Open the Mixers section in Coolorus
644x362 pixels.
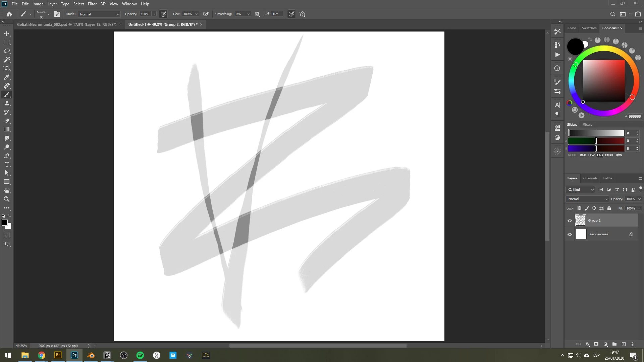point(587,125)
